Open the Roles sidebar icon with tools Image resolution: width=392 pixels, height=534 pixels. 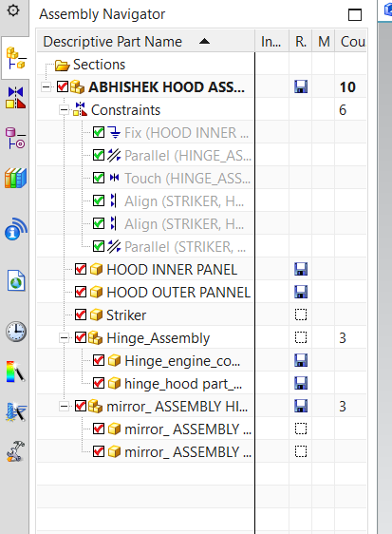click(15, 451)
